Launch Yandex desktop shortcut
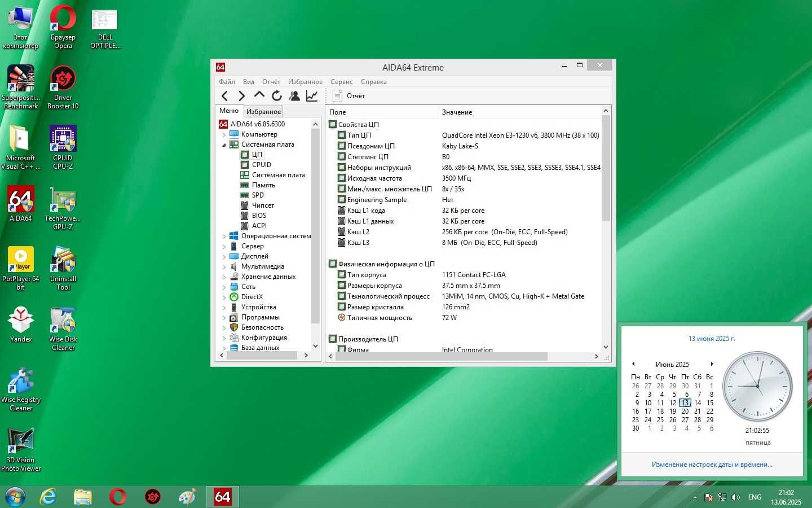This screenshot has height=508, width=812. tap(21, 325)
